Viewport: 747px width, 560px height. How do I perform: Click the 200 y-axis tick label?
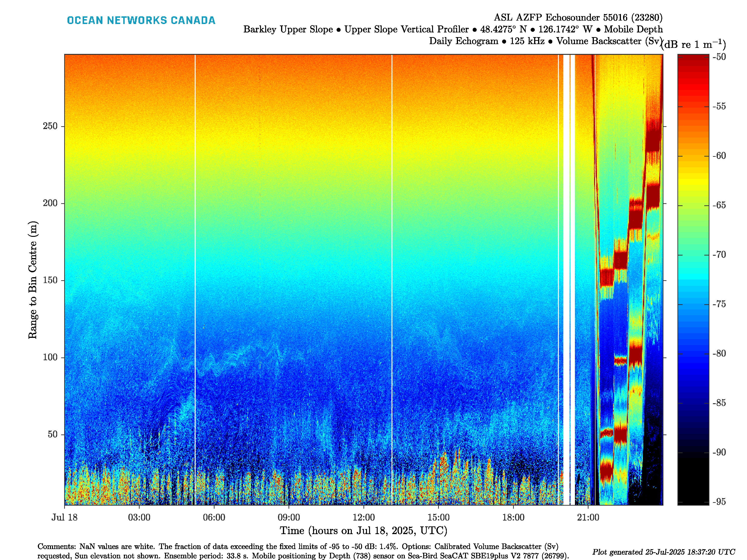click(50, 203)
